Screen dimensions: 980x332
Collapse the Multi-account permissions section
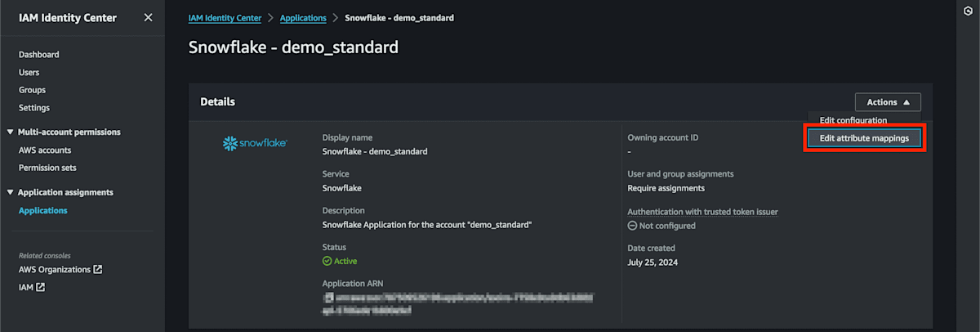[x=10, y=132]
